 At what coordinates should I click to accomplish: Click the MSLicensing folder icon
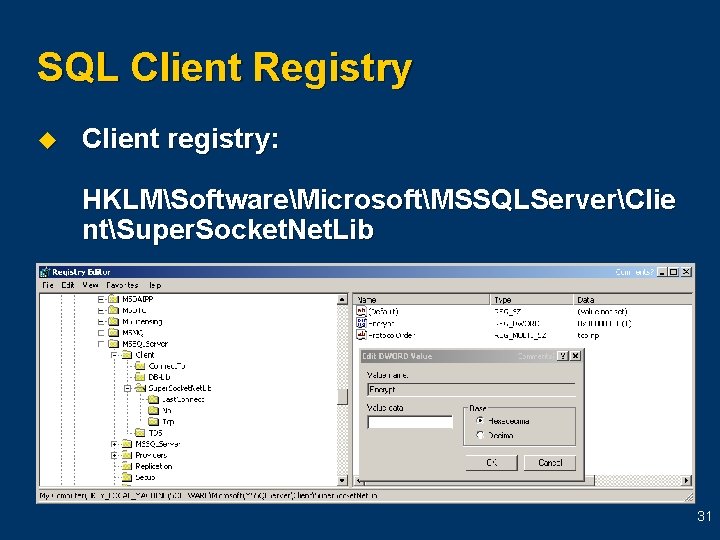pos(113,321)
